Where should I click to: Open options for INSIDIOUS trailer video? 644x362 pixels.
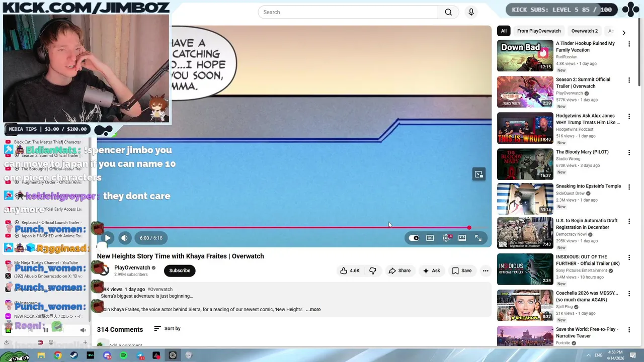tap(629, 257)
